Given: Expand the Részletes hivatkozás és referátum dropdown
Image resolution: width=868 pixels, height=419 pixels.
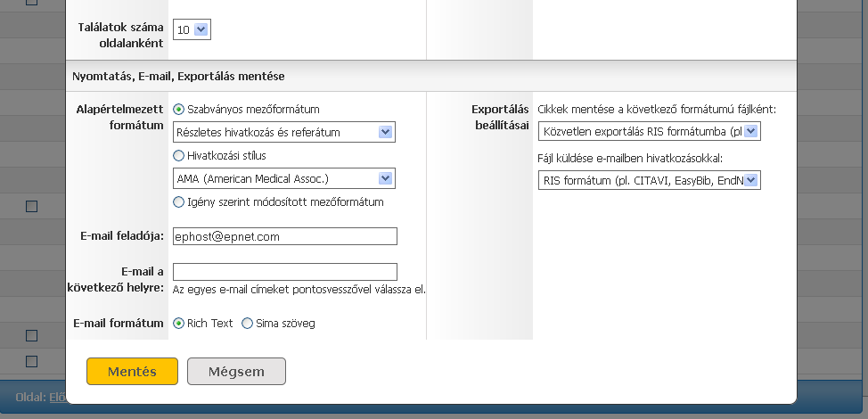Looking at the screenshot, I should (284, 132).
